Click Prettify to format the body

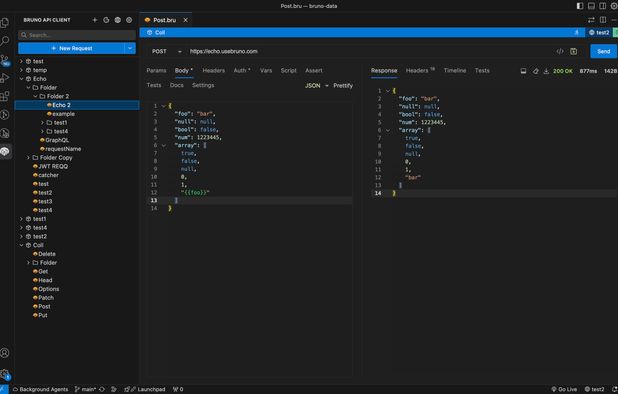[x=343, y=86]
